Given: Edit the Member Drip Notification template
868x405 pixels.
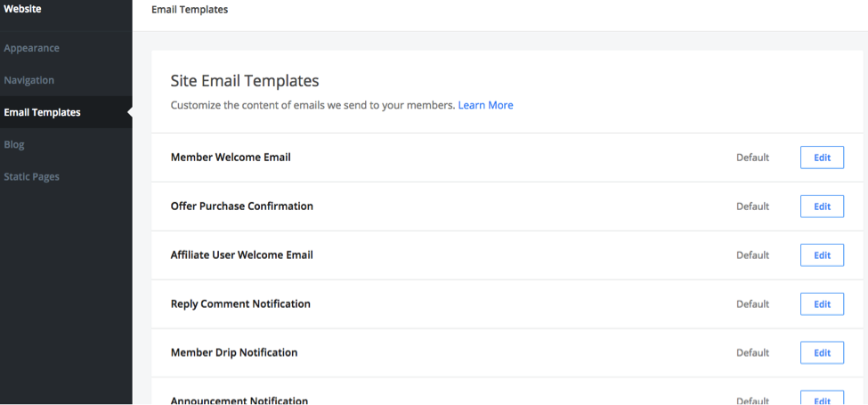Looking at the screenshot, I should pos(822,352).
